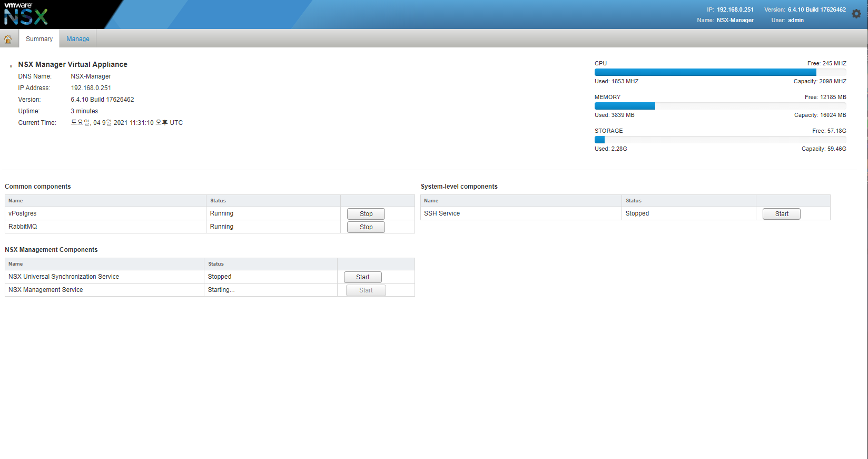Open the settings gear menu
The width and height of the screenshot is (868, 459).
pyautogui.click(x=856, y=14)
